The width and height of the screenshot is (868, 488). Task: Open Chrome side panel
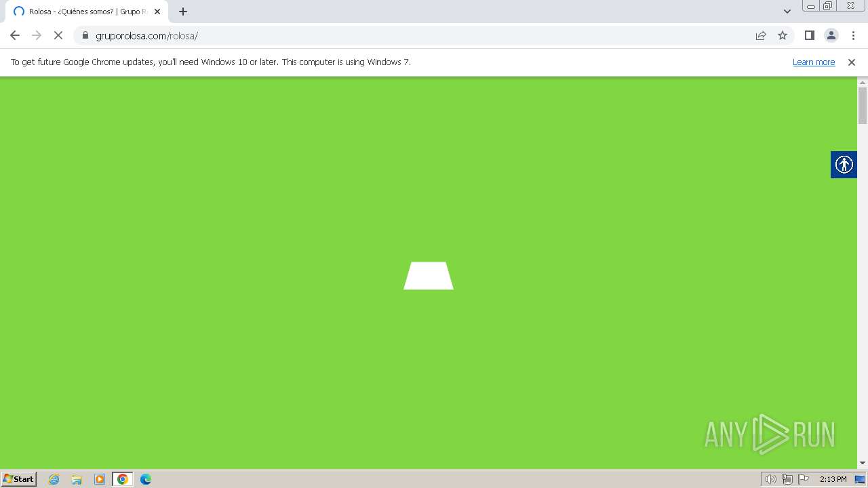pyautogui.click(x=809, y=35)
